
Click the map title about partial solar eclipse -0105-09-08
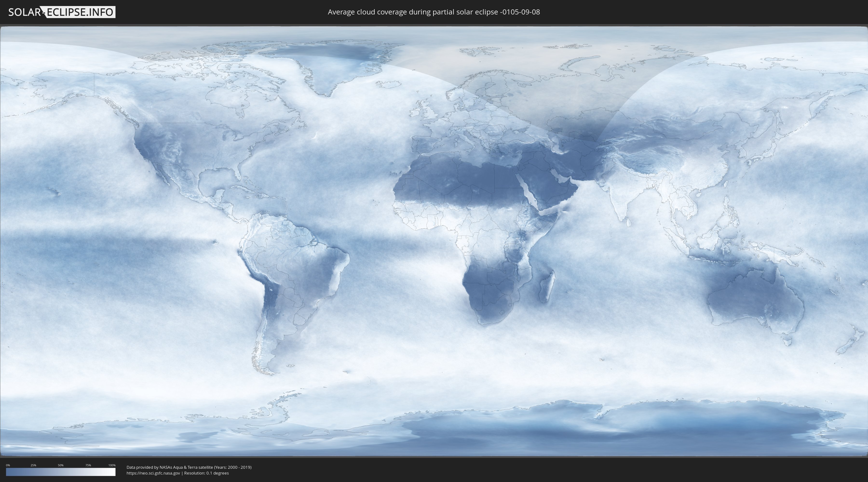coord(434,12)
